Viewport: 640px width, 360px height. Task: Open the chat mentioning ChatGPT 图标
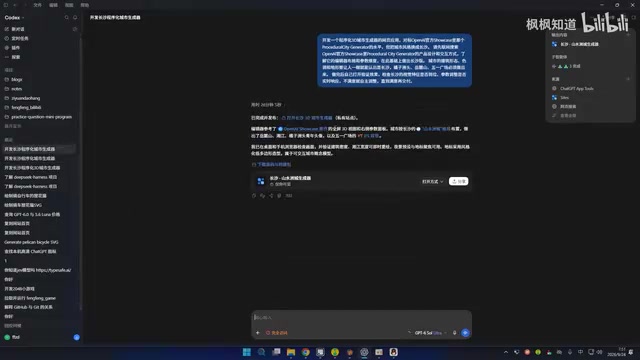(30, 251)
